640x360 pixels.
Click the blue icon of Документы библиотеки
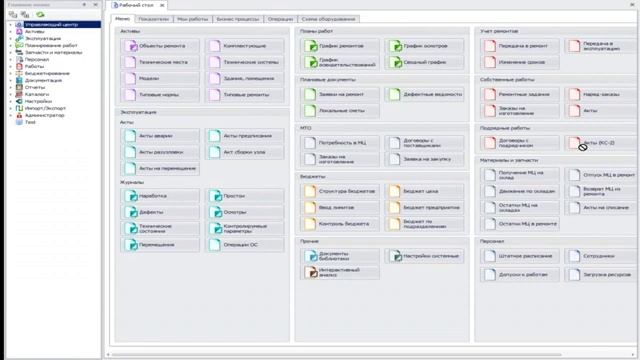point(311,256)
